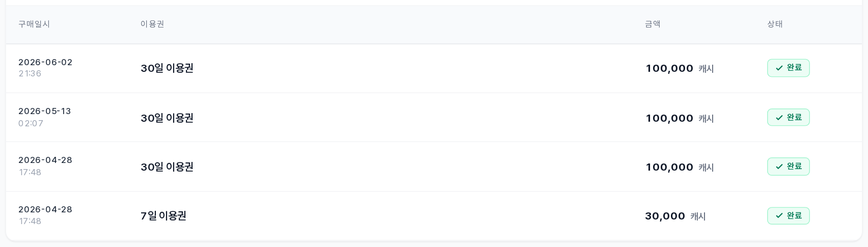Screen dimensions: 868x247
Task: Click the checkmark icon in 2026-05-13 row
Action: click(x=779, y=118)
